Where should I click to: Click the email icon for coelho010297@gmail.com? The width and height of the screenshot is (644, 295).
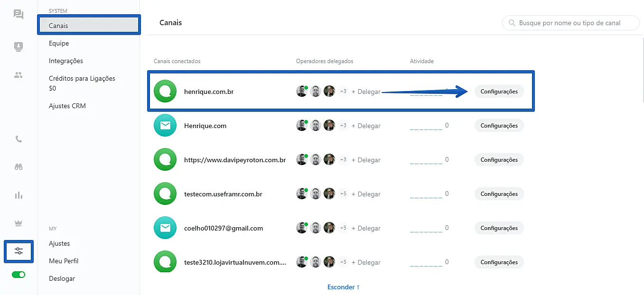(165, 228)
